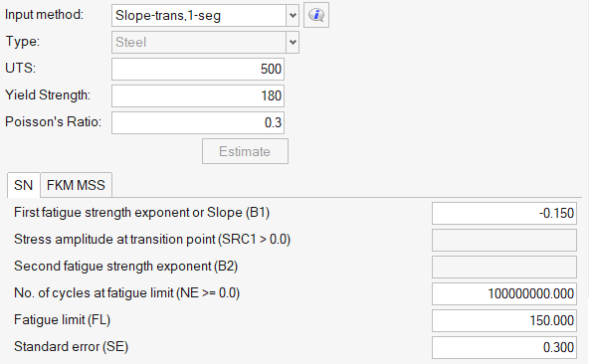Focus the UTS field showing 500
Image resolution: width=589 pixels, height=364 pixels.
[x=198, y=69]
